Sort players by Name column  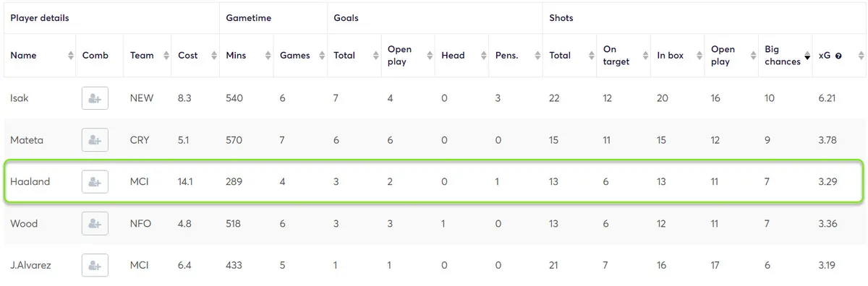tap(40, 56)
